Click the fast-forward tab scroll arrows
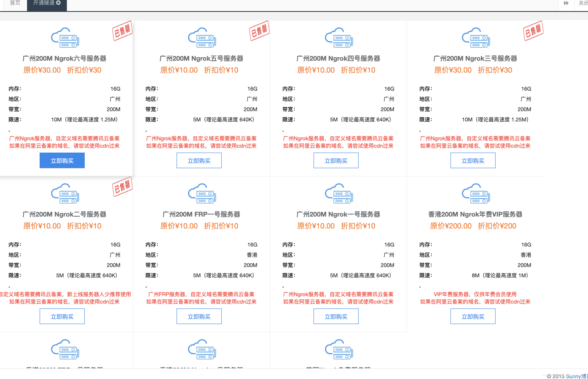The image size is (588, 379). (x=566, y=3)
